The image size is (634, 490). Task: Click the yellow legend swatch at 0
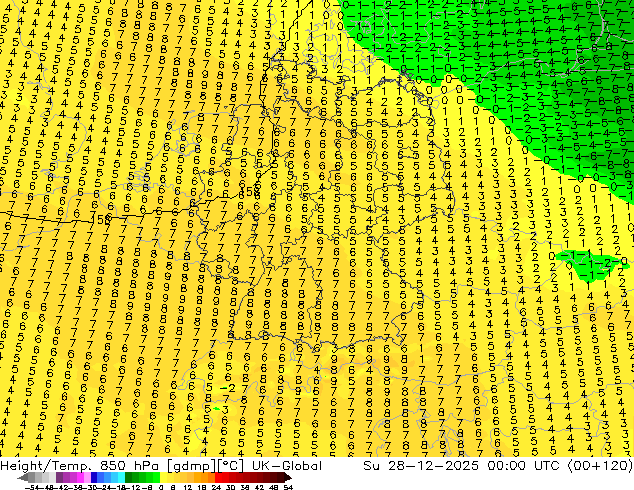[163, 478]
